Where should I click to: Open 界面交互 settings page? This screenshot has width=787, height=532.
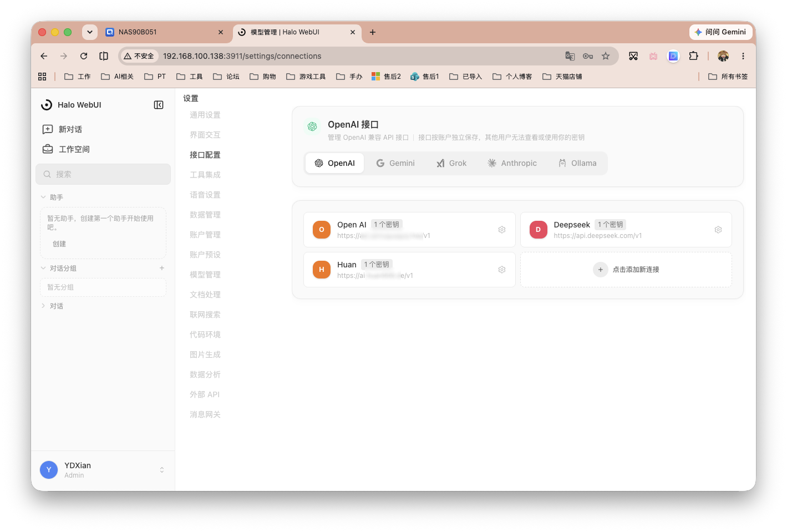(205, 135)
